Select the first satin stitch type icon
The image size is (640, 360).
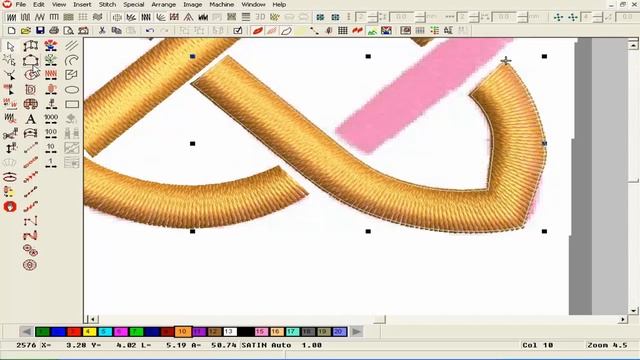[x=11, y=17]
